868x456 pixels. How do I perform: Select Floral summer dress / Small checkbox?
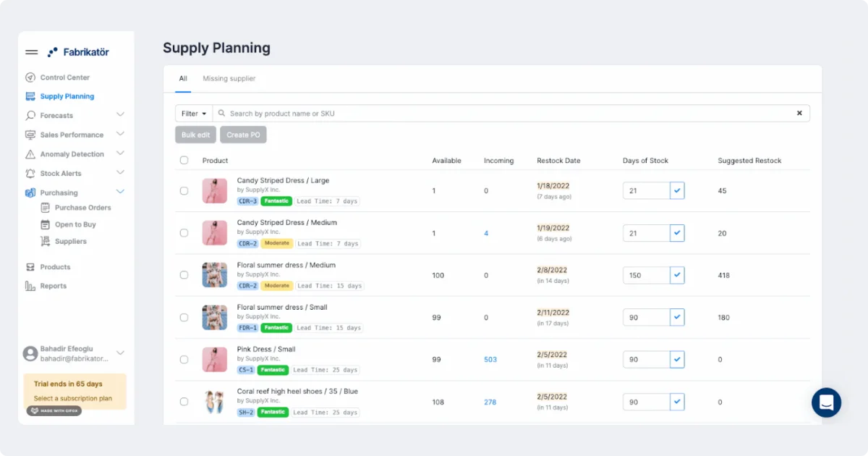pyautogui.click(x=184, y=318)
